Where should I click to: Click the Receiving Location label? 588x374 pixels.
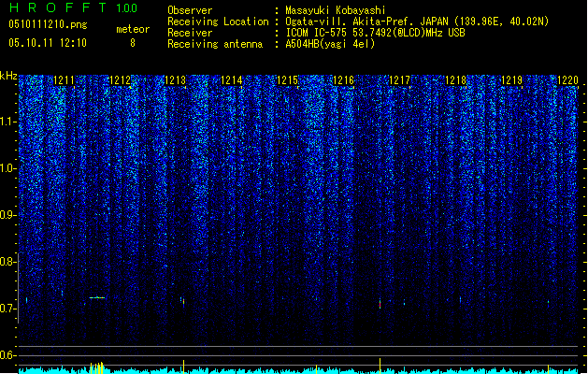[x=218, y=22]
